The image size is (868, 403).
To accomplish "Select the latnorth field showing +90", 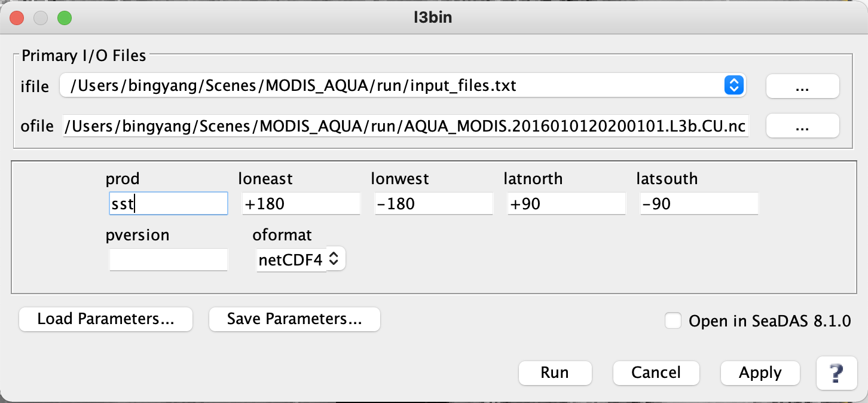I will pos(566,203).
